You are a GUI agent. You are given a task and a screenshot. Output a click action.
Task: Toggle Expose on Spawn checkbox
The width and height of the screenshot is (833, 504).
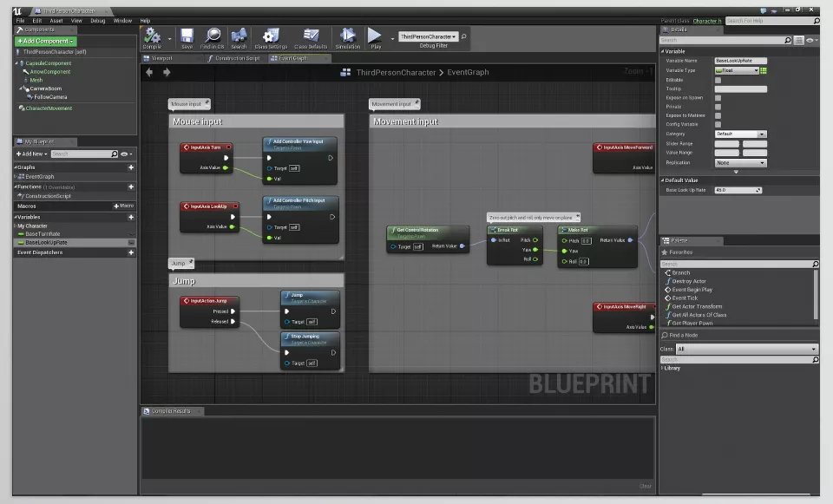point(718,98)
